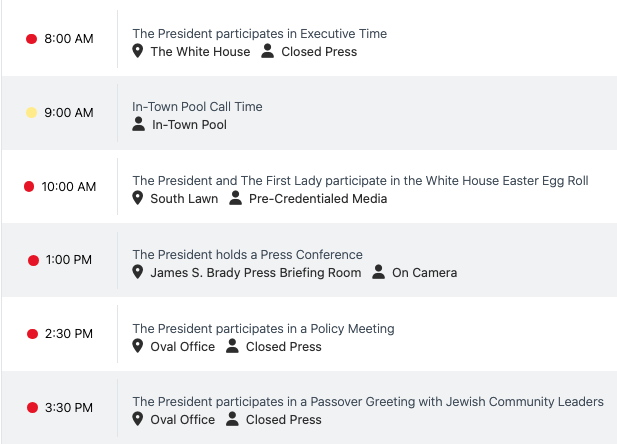Open the Passover Greeting event title
617x444 pixels.
[368, 402]
